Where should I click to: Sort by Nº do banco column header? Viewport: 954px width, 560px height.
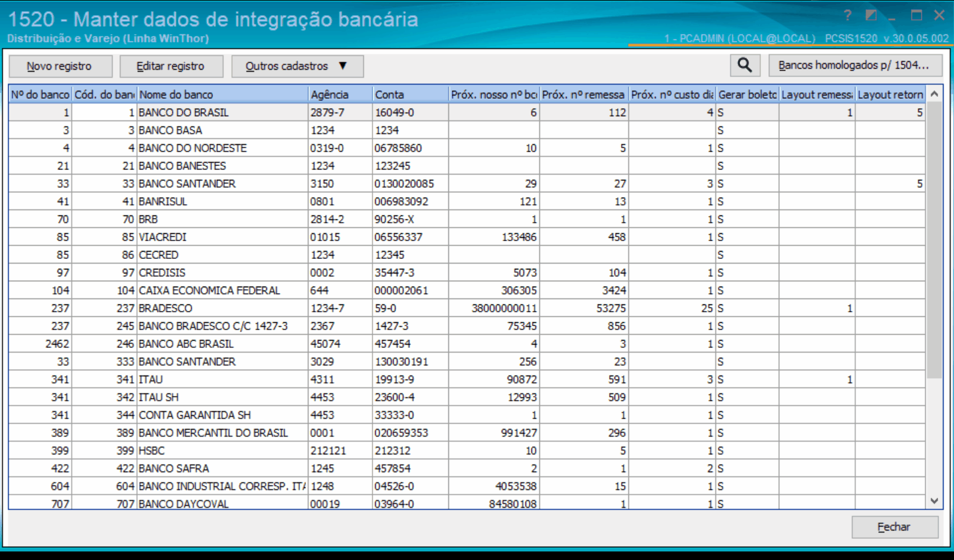pos(40,94)
